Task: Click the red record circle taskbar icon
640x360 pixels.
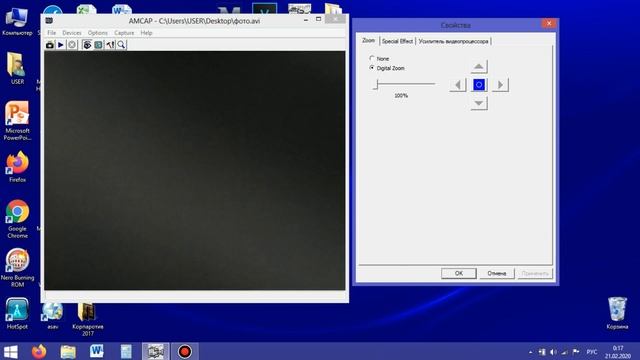Action: pos(184,351)
